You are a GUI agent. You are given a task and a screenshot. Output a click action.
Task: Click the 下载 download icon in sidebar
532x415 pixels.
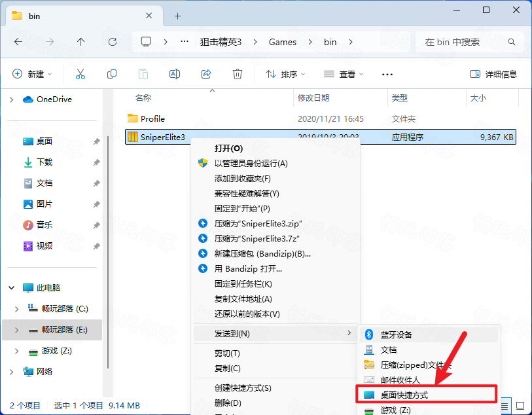point(28,162)
